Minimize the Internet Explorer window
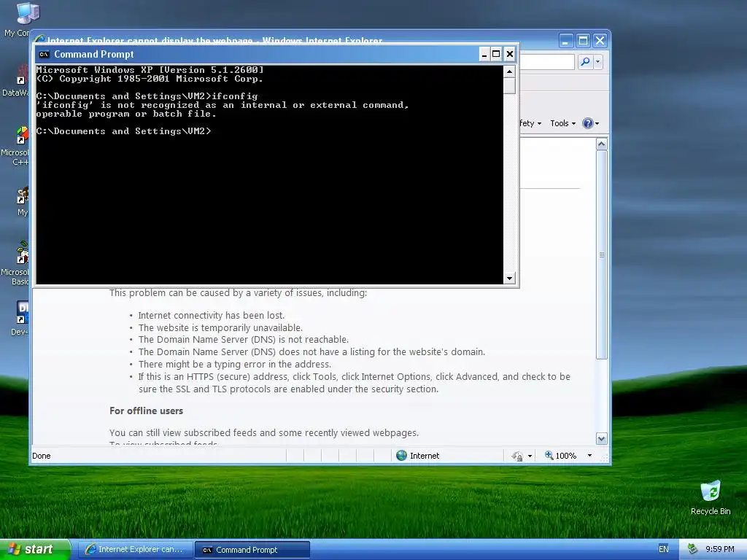 (565, 41)
